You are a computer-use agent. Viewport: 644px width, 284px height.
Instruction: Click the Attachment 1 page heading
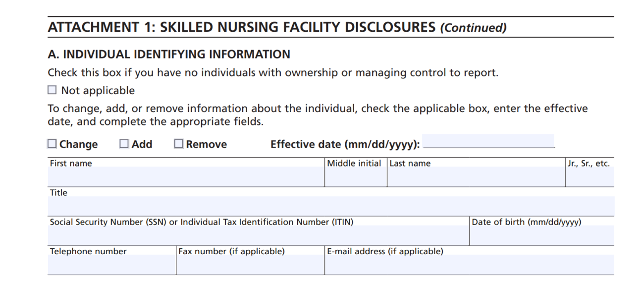click(x=277, y=27)
